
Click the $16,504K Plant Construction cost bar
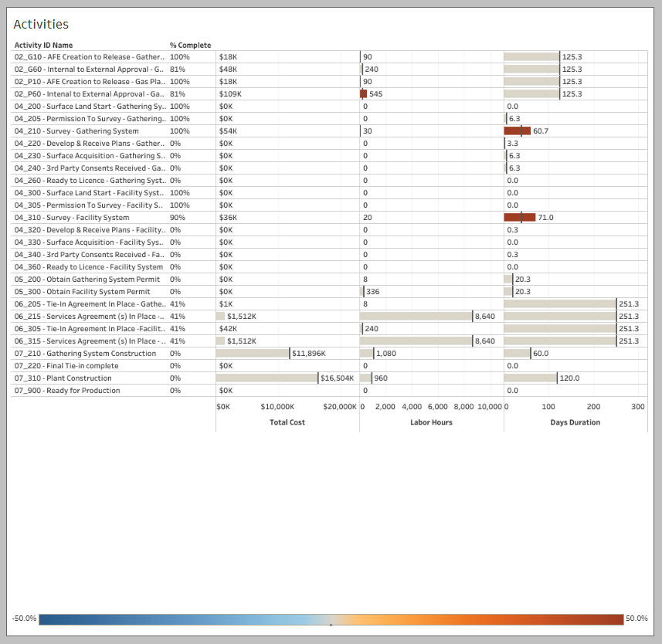[x=267, y=378]
